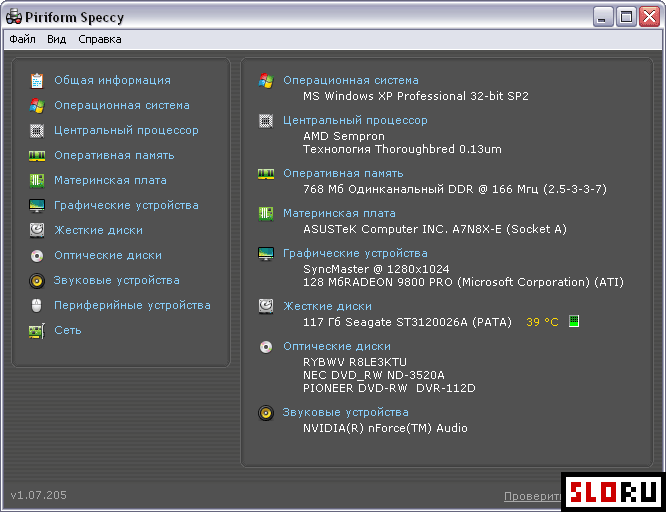Click the Проверить update link at bottom
Viewport: 666px width, 512px height.
(532, 496)
